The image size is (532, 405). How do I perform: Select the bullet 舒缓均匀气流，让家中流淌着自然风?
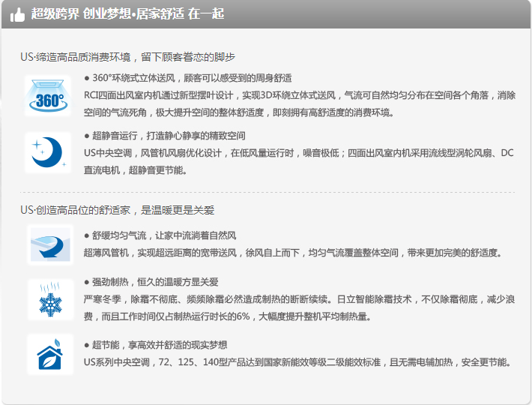(x=160, y=235)
